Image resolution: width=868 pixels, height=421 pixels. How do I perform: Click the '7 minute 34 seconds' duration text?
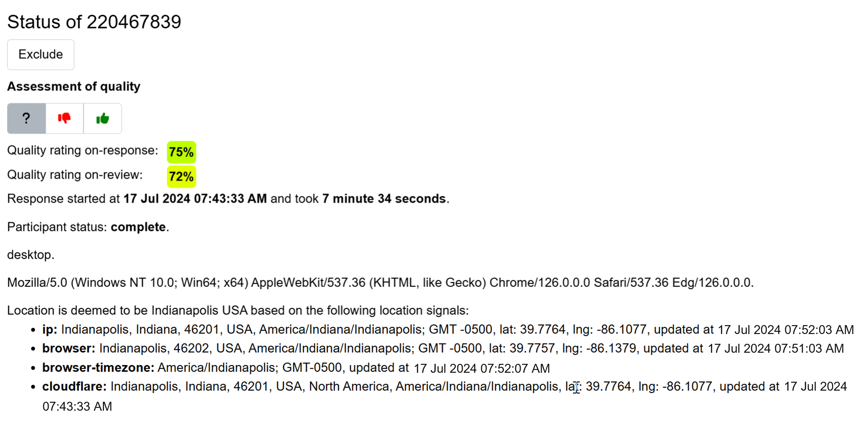click(384, 199)
